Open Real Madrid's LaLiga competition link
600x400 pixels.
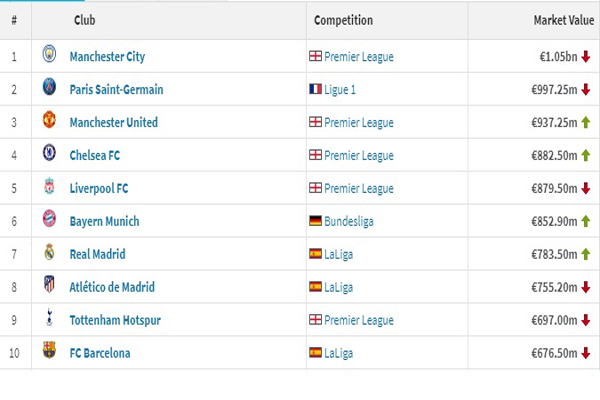339,255
